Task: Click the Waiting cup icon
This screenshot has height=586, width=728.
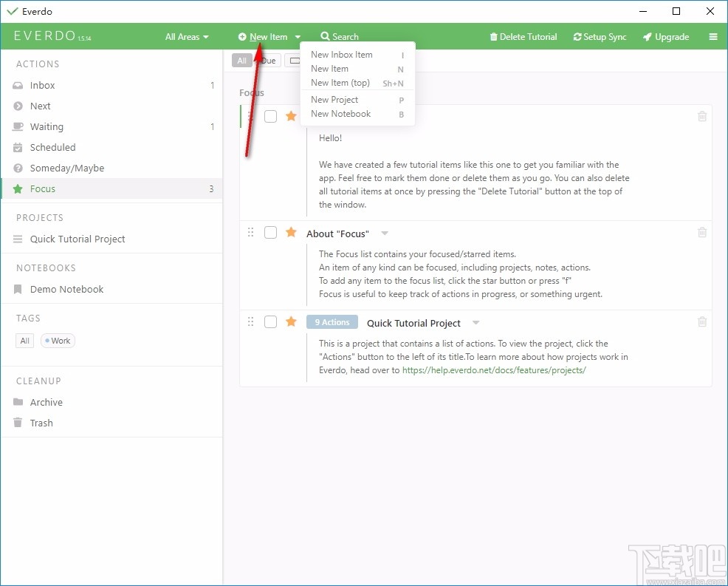Action: (18, 126)
